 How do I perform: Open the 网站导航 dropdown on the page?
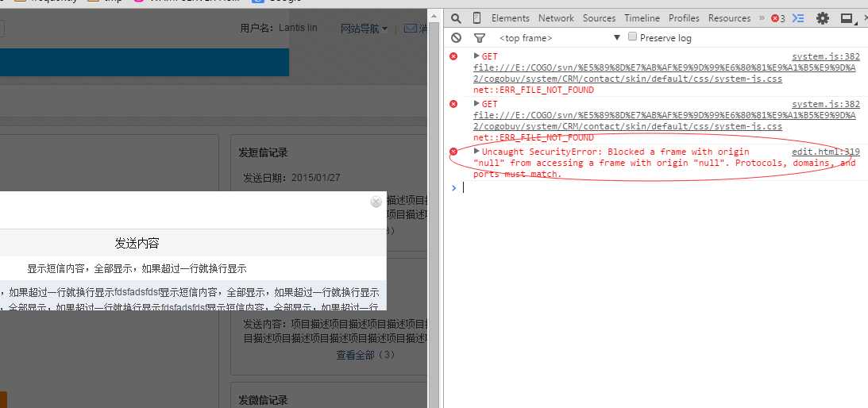(364, 29)
